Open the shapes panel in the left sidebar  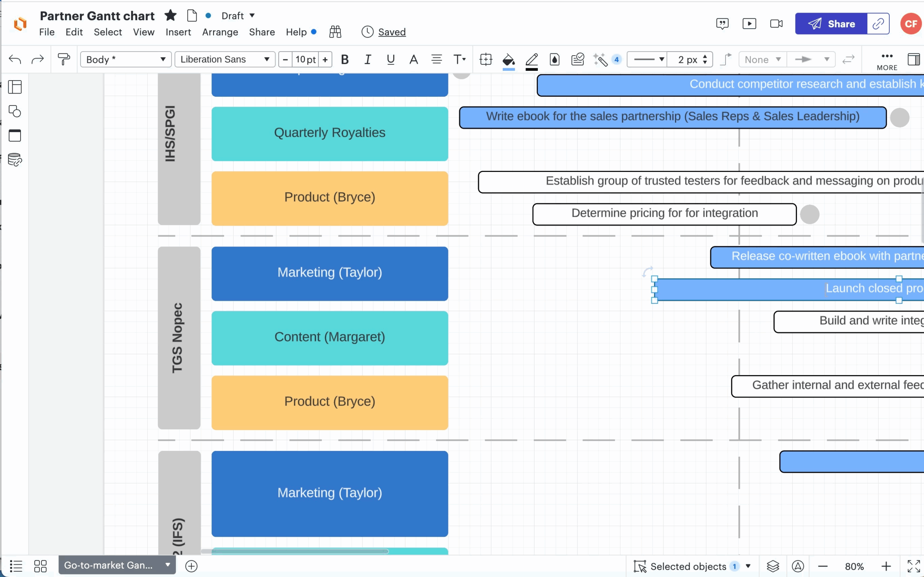(x=15, y=111)
